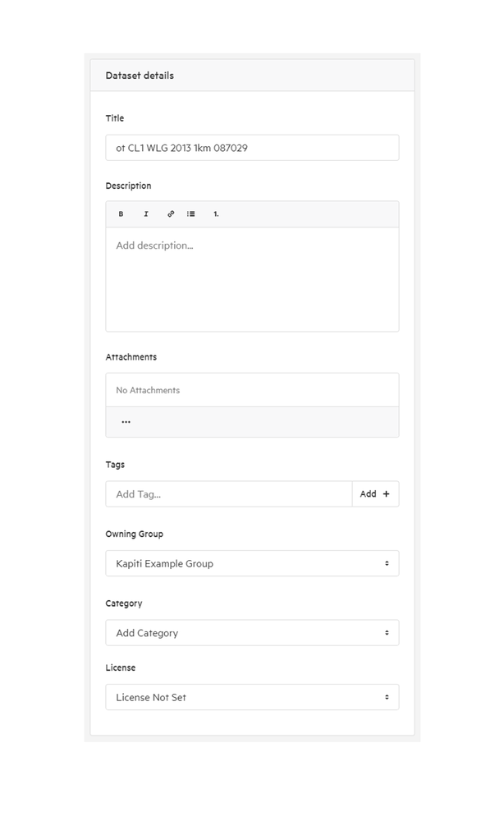The image size is (504, 821).
Task: Open the Owning Group dropdown showing Kapiti Example Group
Action: coord(252,563)
